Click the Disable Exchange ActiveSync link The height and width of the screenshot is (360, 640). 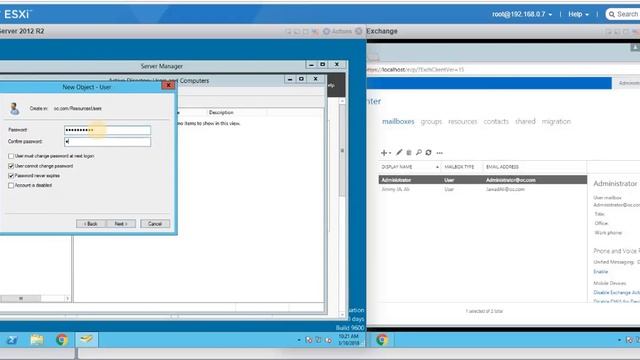tap(616, 292)
